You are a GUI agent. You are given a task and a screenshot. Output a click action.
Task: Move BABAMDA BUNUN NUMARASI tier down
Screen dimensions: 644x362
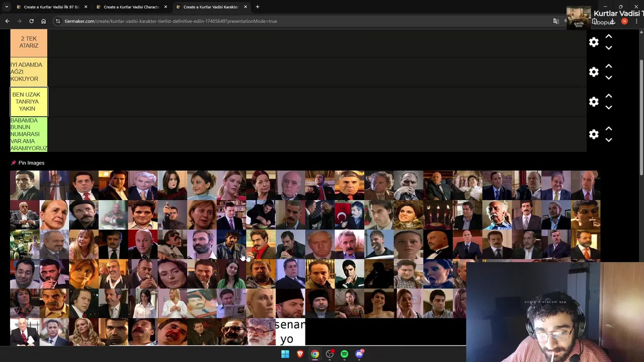point(609,140)
